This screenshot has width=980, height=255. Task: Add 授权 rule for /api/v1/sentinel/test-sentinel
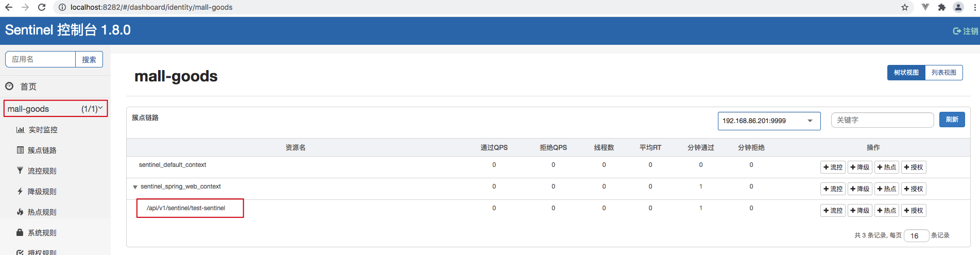pyautogui.click(x=913, y=211)
